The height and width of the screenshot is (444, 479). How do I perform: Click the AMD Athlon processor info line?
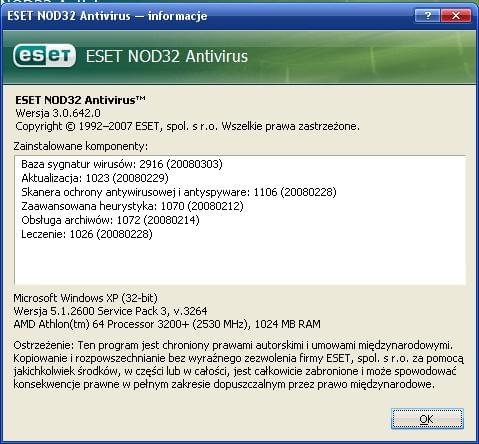pyautogui.click(x=167, y=324)
